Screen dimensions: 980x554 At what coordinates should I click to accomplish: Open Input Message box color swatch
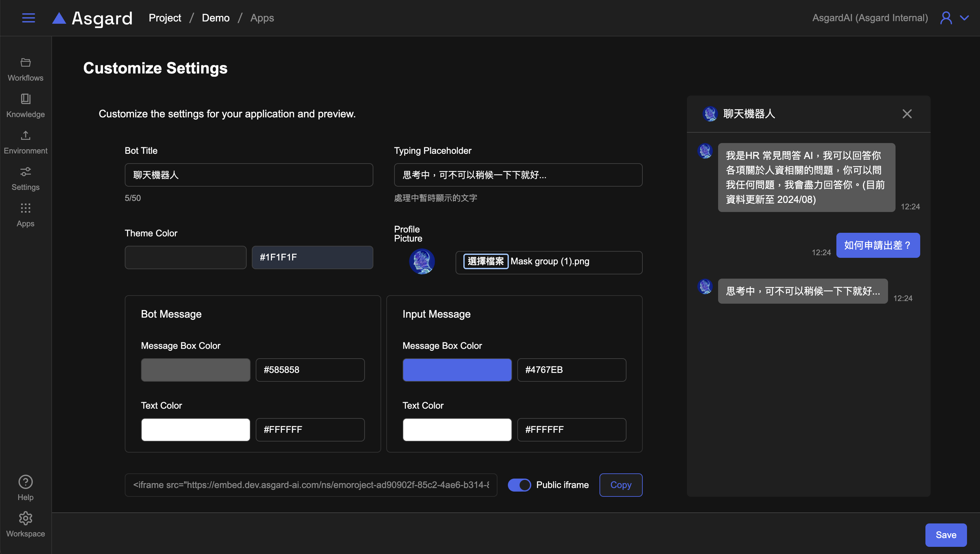457,370
